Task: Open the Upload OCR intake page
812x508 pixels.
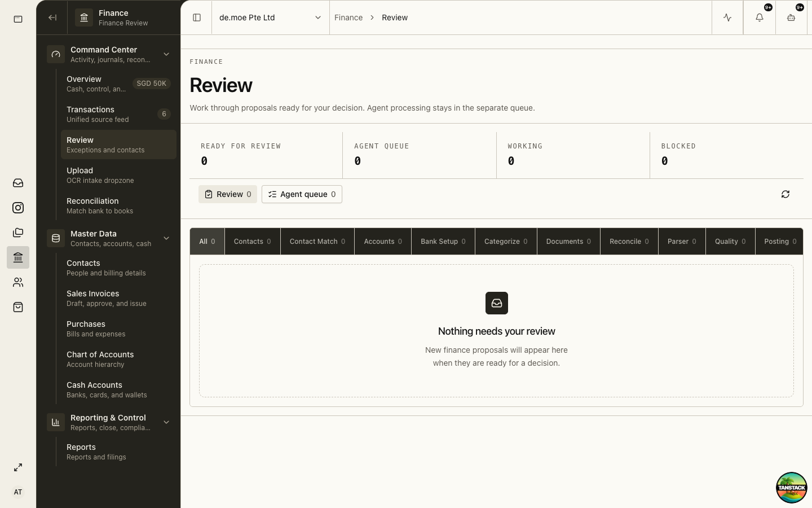Action: (x=118, y=175)
